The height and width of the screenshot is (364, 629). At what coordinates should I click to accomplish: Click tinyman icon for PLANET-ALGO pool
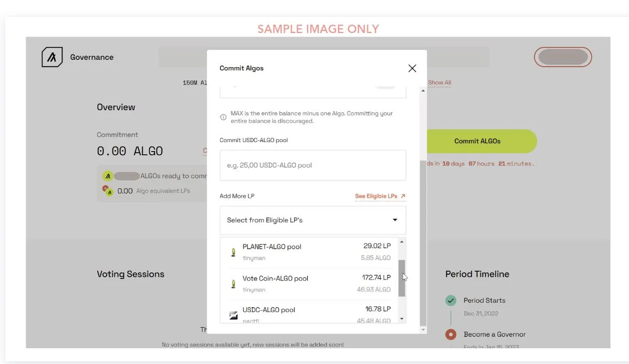[233, 252]
